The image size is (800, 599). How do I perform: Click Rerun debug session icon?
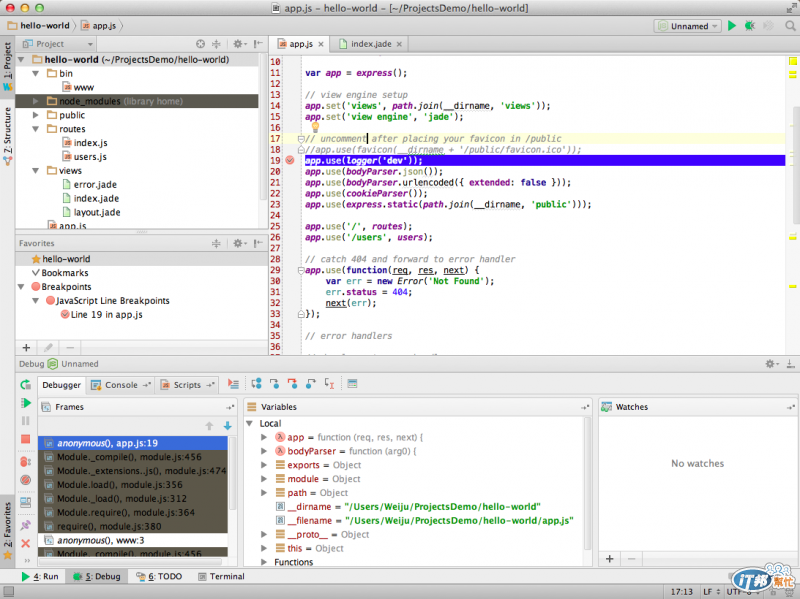click(x=25, y=385)
